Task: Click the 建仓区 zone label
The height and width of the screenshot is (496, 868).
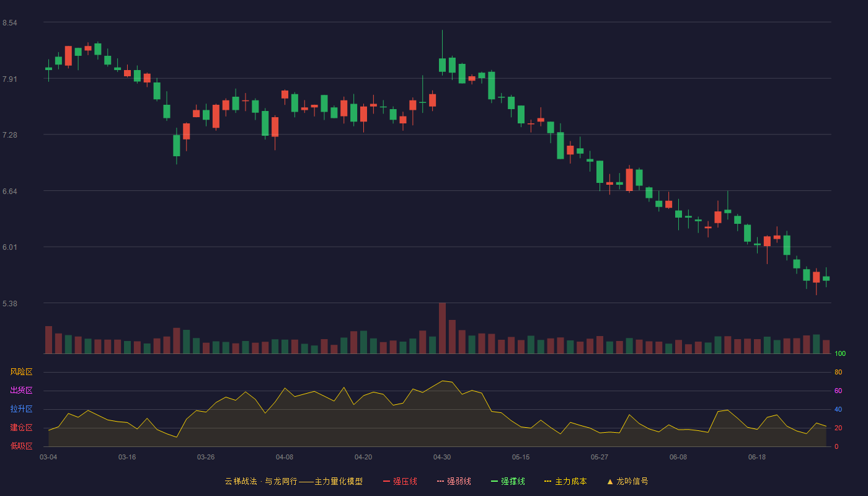Action: tap(21, 428)
